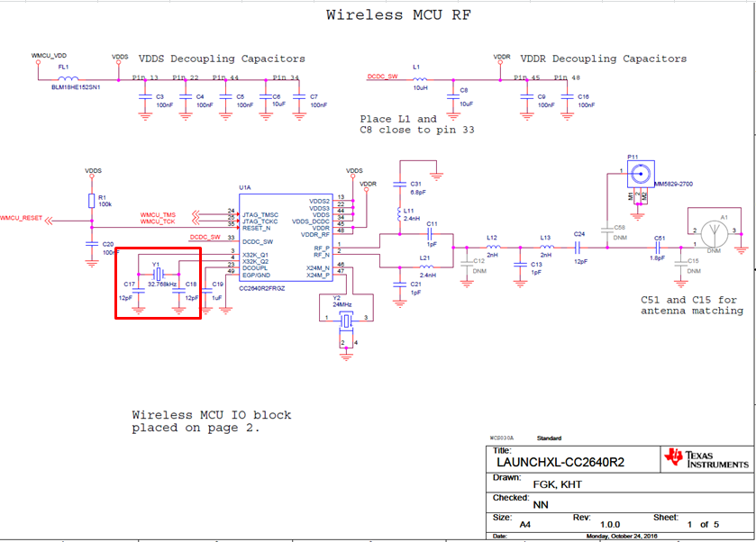Select the C12 DNM capacitor symbol

pyautogui.click(x=467, y=265)
